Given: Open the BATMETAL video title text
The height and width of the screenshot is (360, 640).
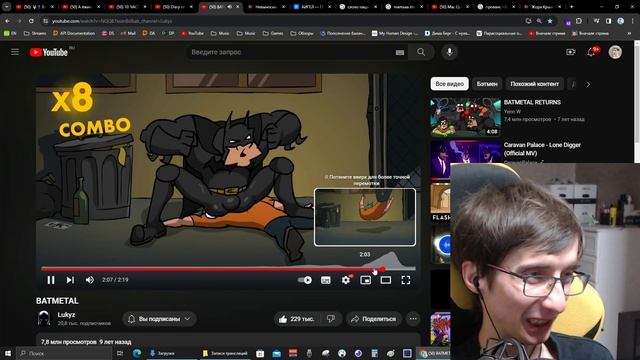Looking at the screenshot, I should [57, 301].
